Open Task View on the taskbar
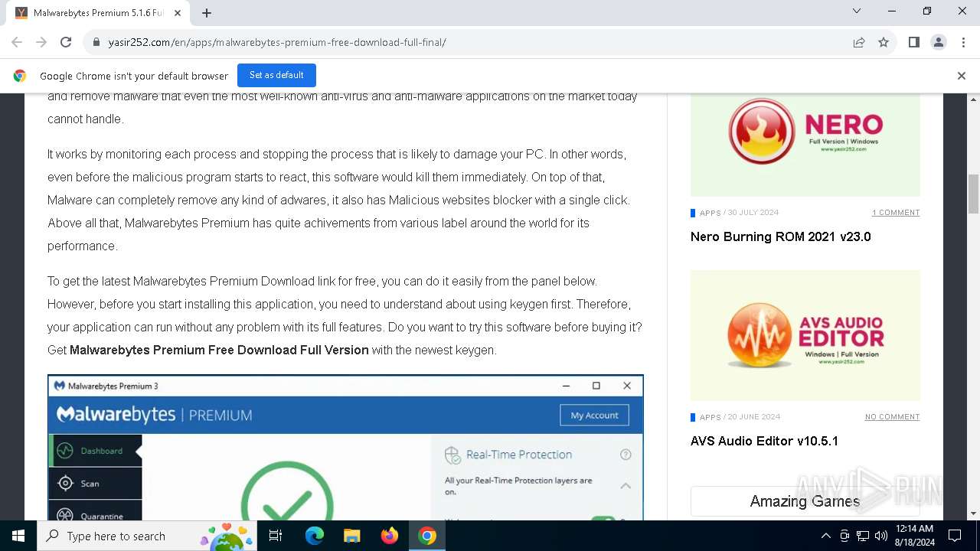 pyautogui.click(x=276, y=536)
